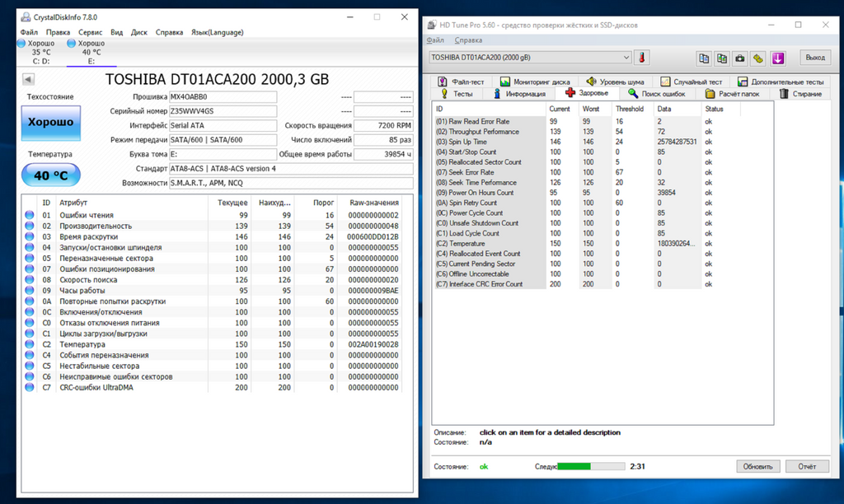The height and width of the screenshot is (504, 844).
Task: Select status circle for 0C Включения/отключения row
Action: pyautogui.click(x=29, y=312)
